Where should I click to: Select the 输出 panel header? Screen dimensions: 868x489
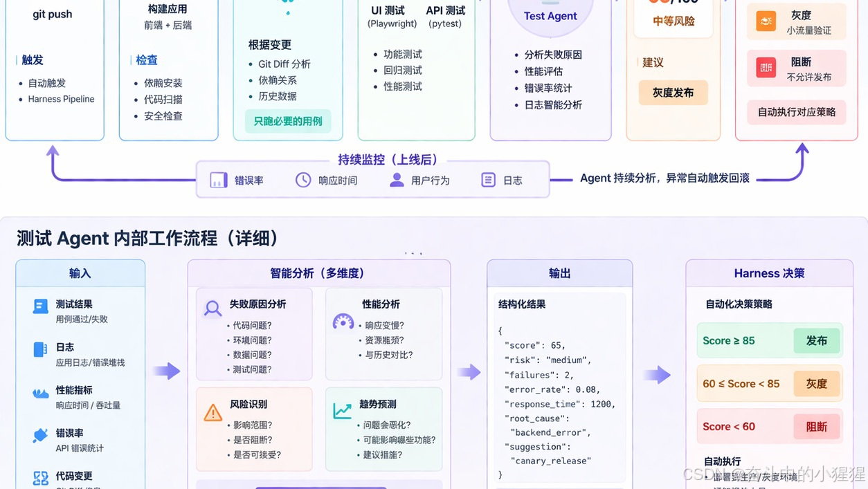[x=560, y=273]
